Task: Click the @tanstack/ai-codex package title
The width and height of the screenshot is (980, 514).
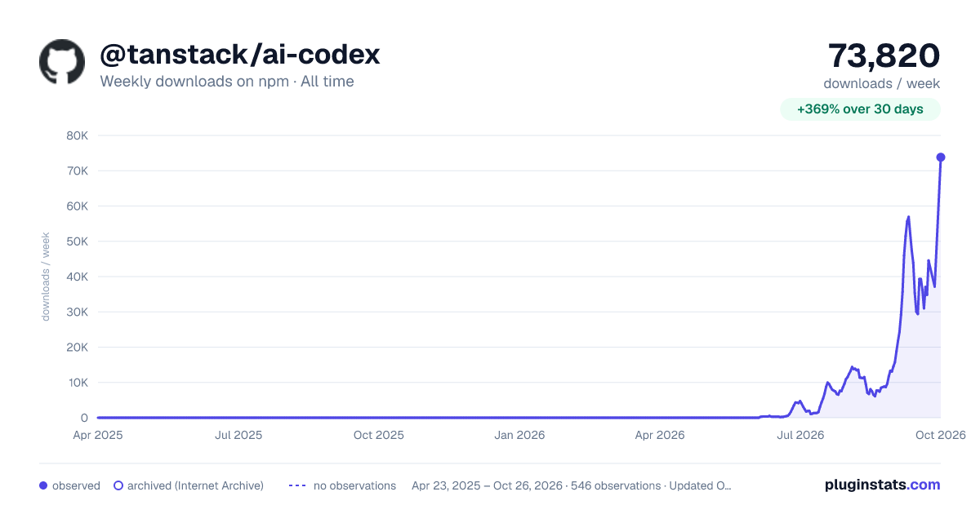Action: click(240, 55)
